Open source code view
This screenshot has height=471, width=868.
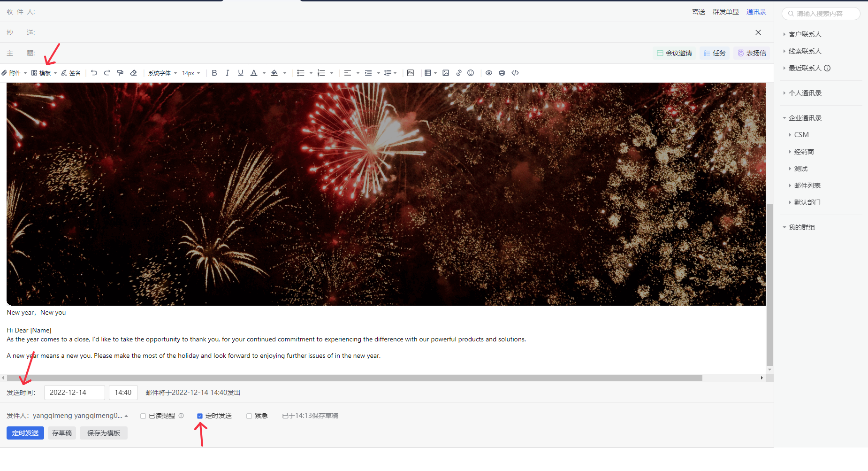pos(515,73)
